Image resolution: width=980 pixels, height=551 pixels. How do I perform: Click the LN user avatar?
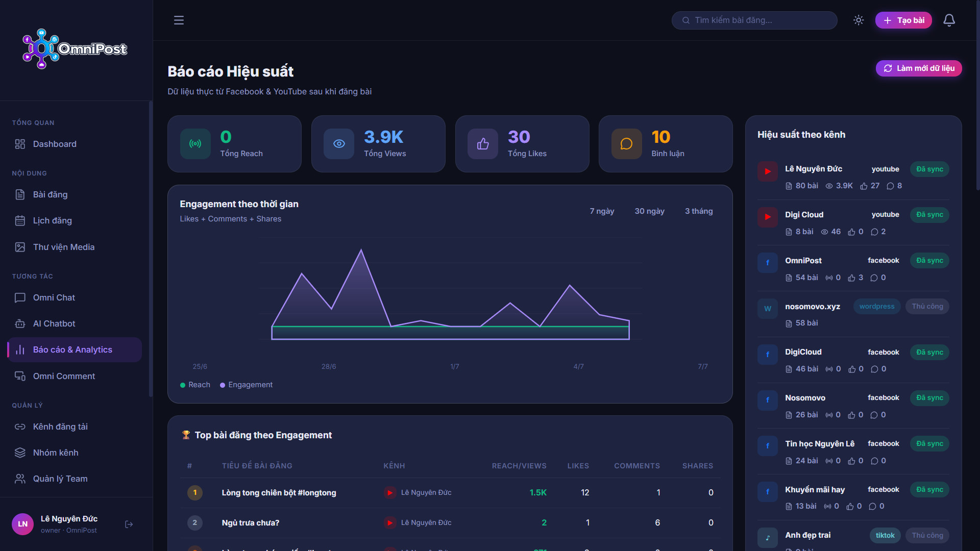click(x=22, y=524)
